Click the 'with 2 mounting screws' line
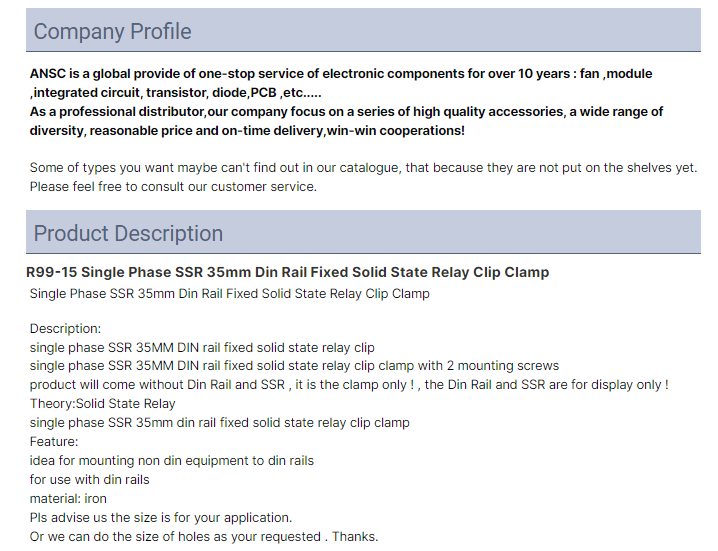 (x=294, y=366)
